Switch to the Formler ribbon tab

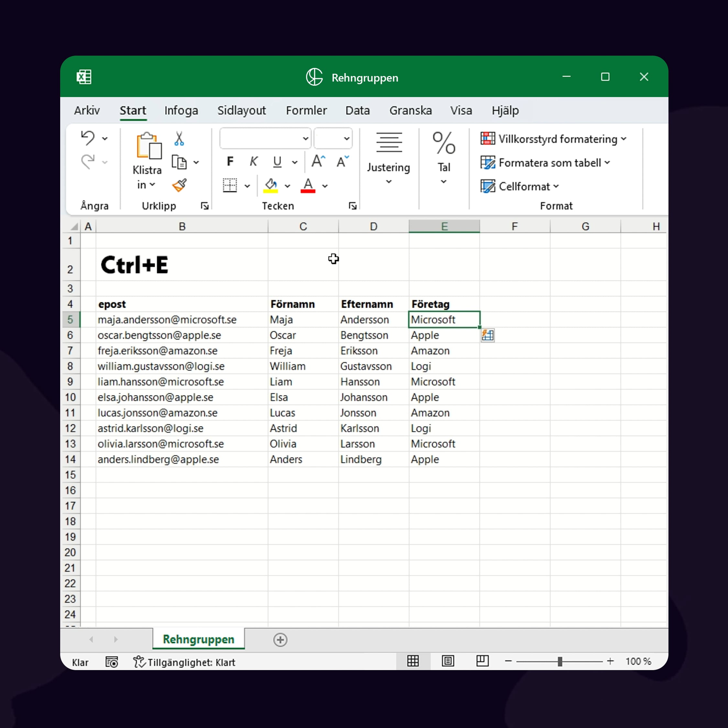click(x=306, y=110)
